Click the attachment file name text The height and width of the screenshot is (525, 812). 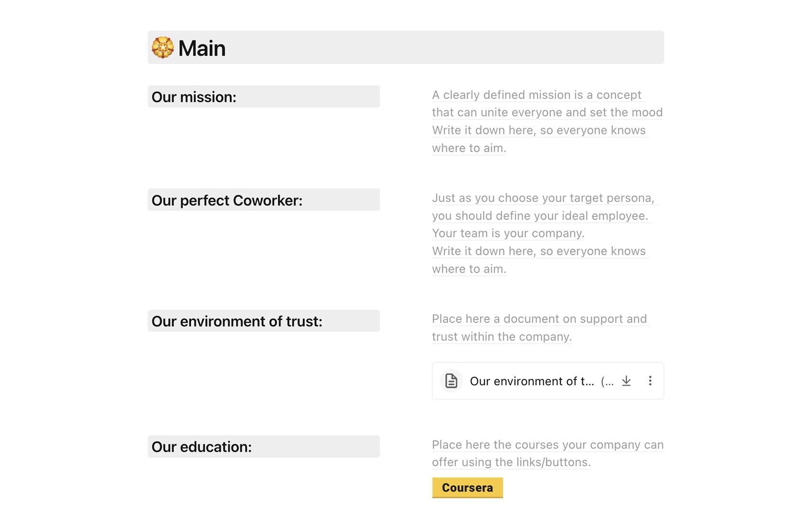532,381
